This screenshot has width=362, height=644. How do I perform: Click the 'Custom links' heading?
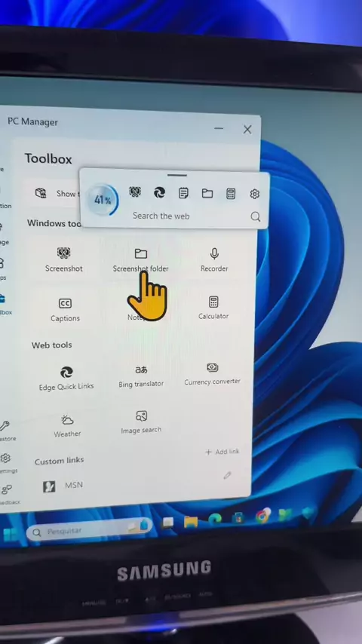coord(59,462)
